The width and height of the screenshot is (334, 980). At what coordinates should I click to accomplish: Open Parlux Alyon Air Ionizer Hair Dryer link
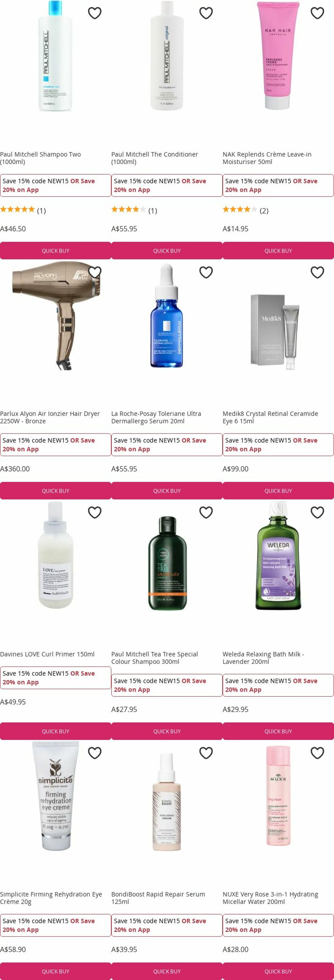click(x=50, y=417)
